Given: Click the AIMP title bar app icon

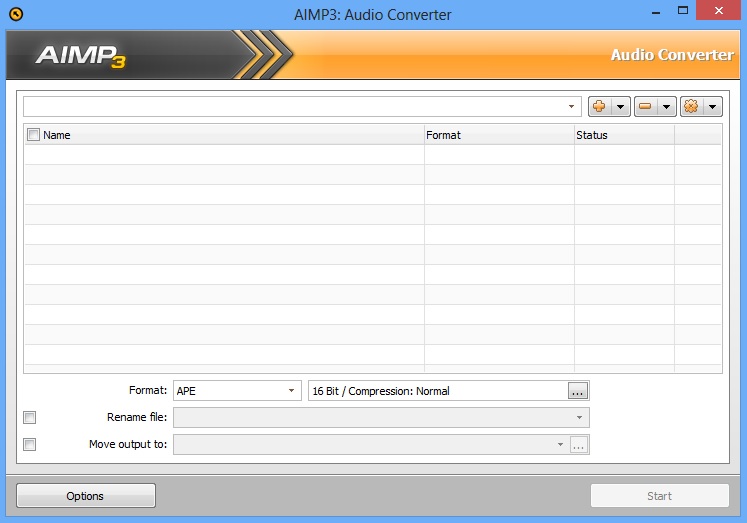Looking at the screenshot, I should (x=16, y=14).
